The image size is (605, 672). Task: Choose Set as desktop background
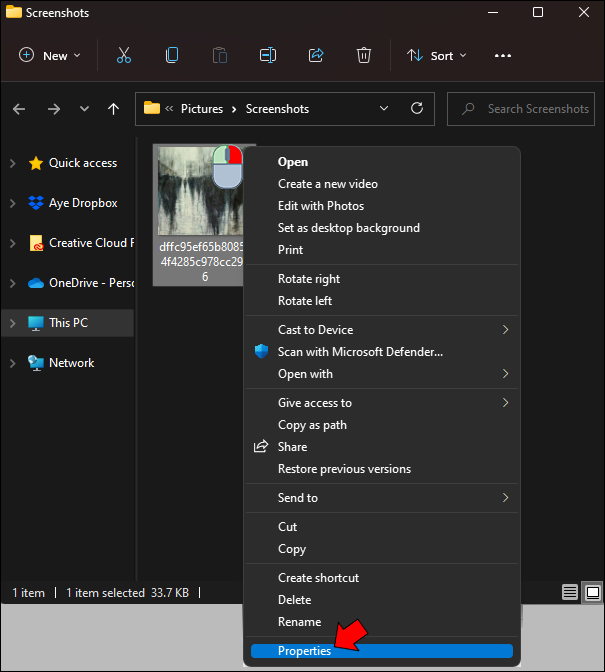[348, 228]
